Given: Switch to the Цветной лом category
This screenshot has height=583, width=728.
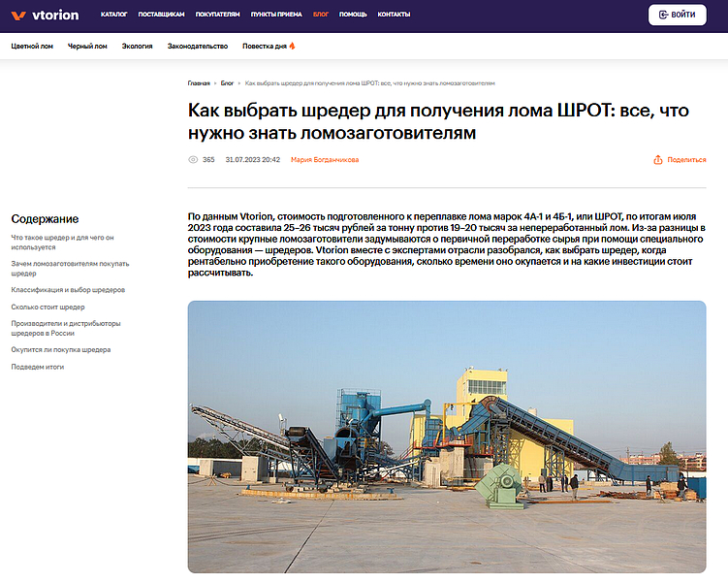Looking at the screenshot, I should coord(32,46).
